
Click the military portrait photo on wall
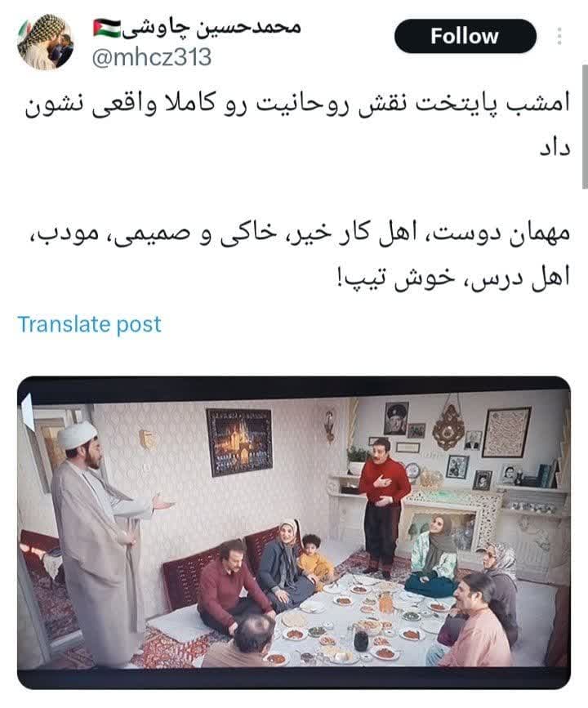tap(397, 419)
